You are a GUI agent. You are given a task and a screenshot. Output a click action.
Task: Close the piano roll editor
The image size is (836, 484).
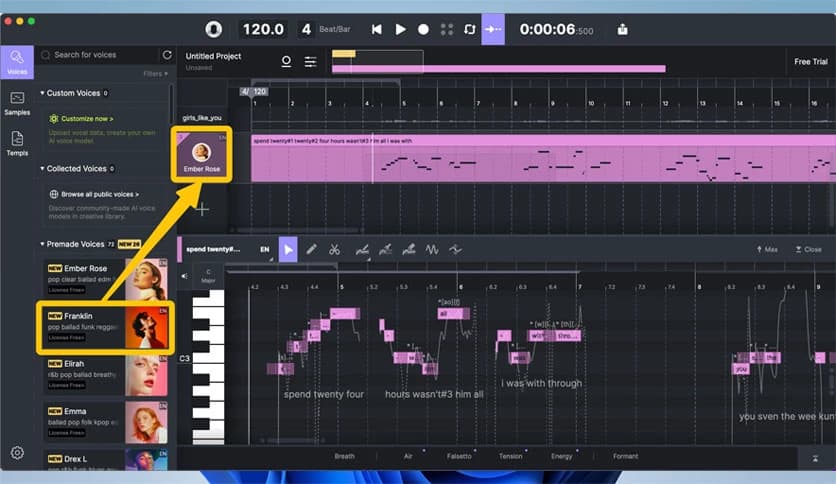coord(808,249)
